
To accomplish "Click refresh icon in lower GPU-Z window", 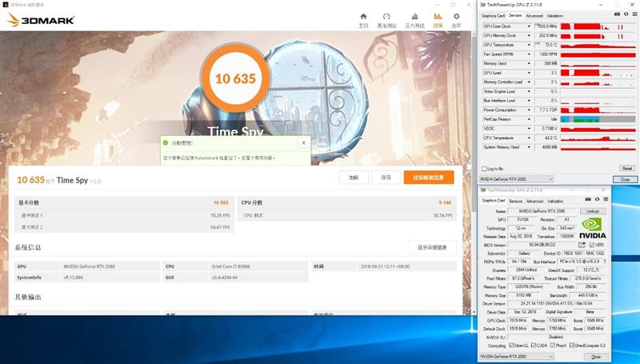I will 597,199.
